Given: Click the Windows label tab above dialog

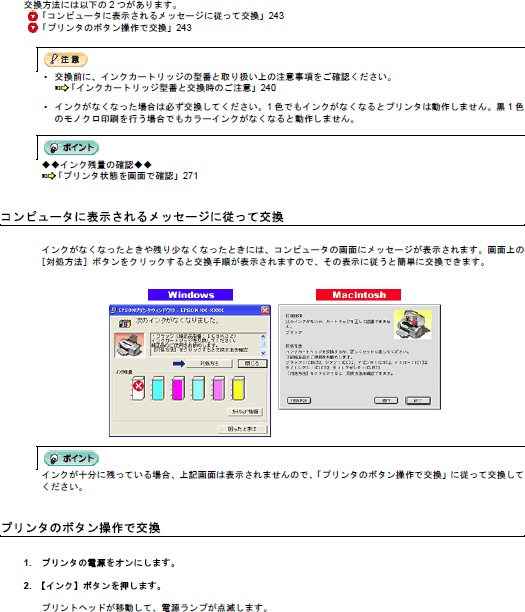Looking at the screenshot, I should pos(190,295).
